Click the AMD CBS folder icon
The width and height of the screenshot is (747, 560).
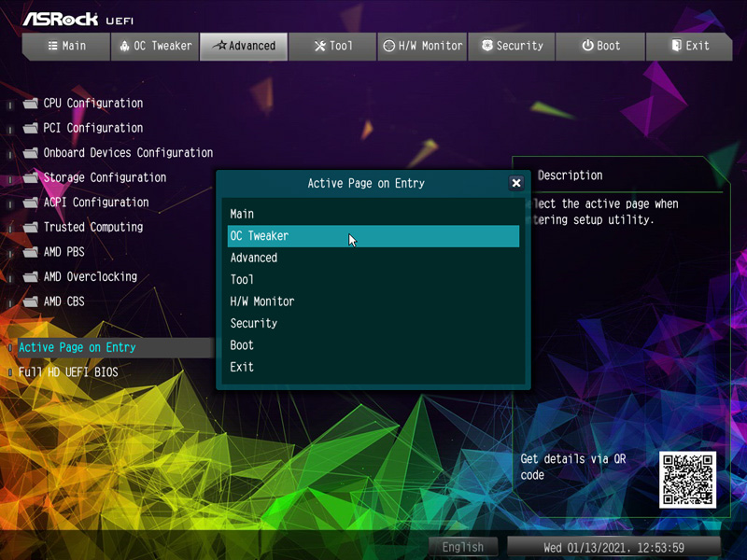(31, 301)
